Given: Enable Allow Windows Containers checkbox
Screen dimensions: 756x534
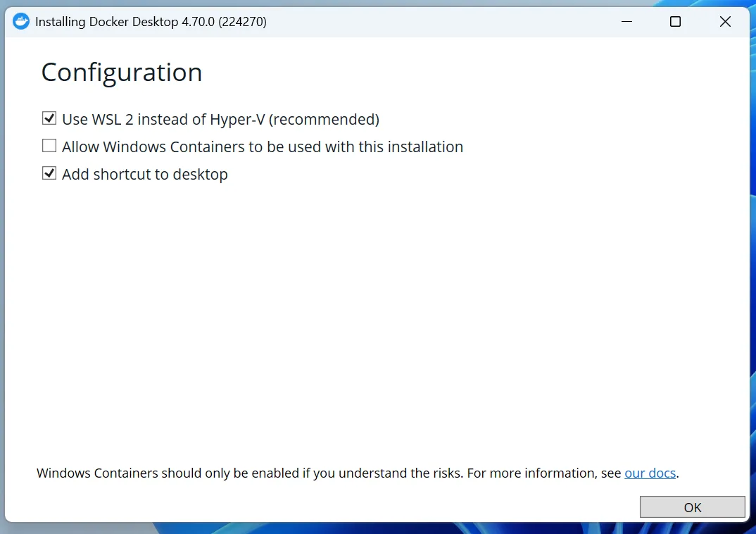Looking at the screenshot, I should (49, 146).
